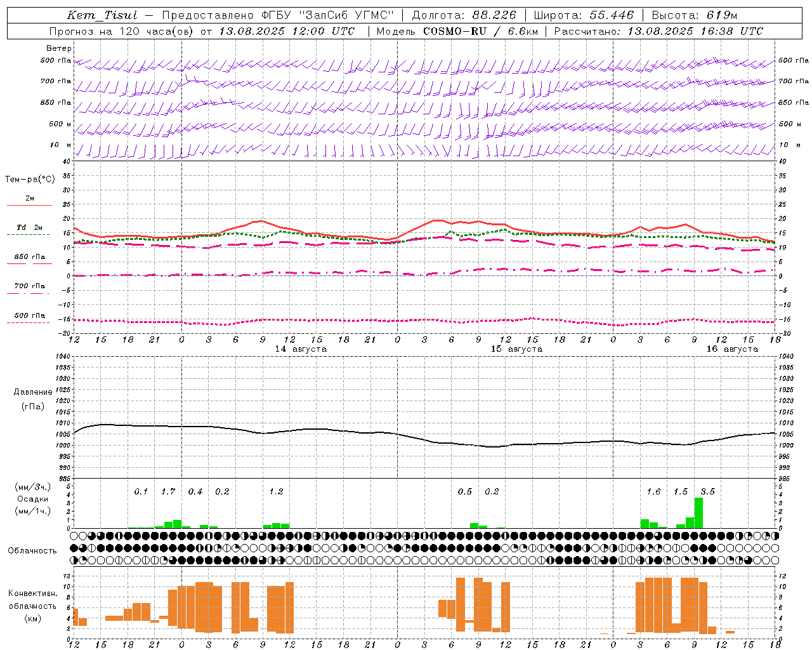812x650 pixels.
Task: Click the Kem_Tisul station title
Action: (x=102, y=15)
